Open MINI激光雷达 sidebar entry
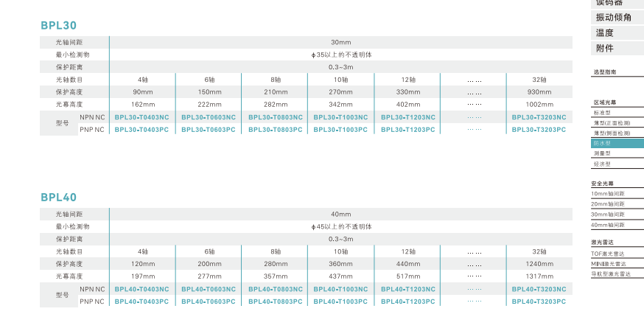Image resolution: width=644 pixels, height=331 pixels. (x=609, y=263)
